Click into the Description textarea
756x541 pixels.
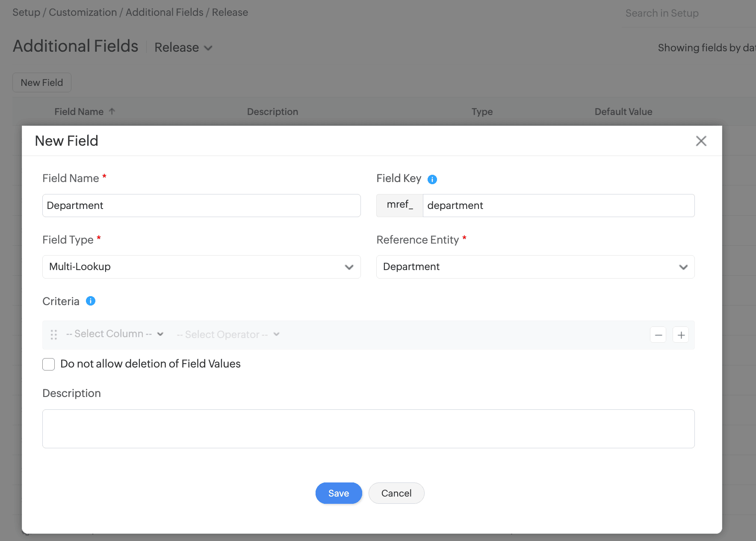click(368, 429)
